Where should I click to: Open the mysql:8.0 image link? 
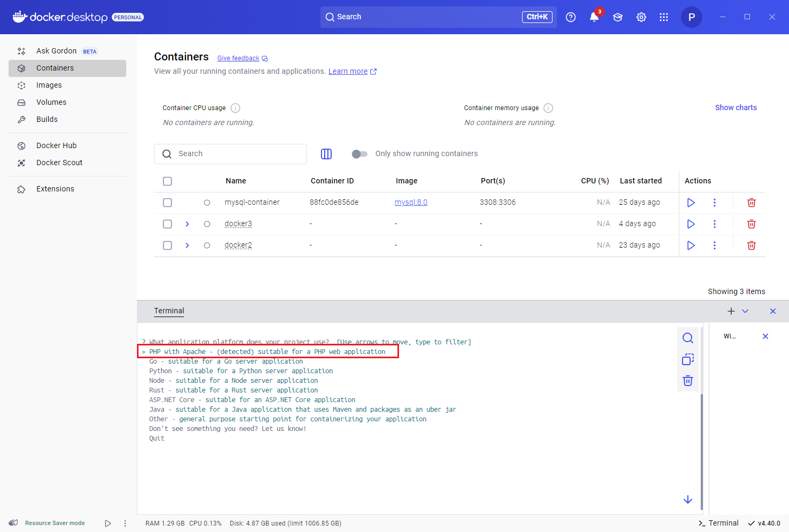(x=411, y=202)
